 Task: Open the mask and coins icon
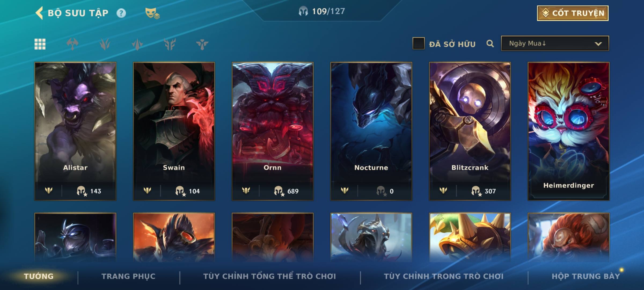[152, 13]
